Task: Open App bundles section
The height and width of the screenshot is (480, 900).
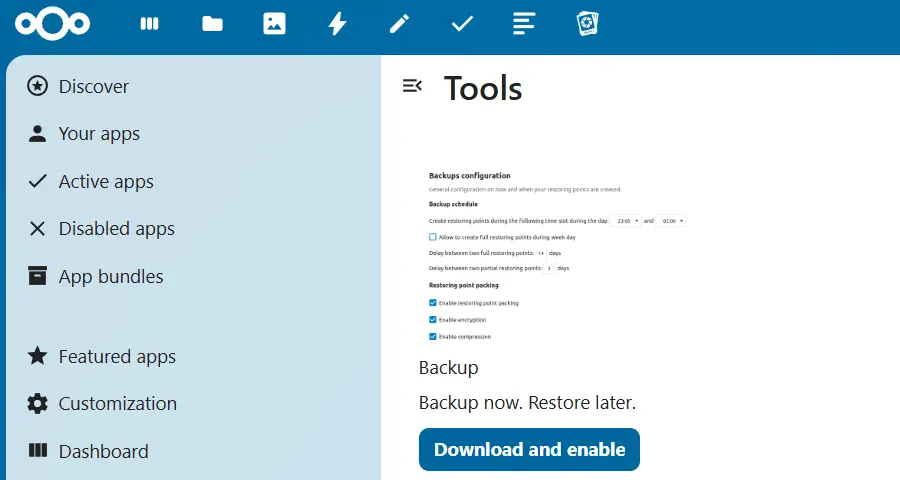Action: pos(110,277)
